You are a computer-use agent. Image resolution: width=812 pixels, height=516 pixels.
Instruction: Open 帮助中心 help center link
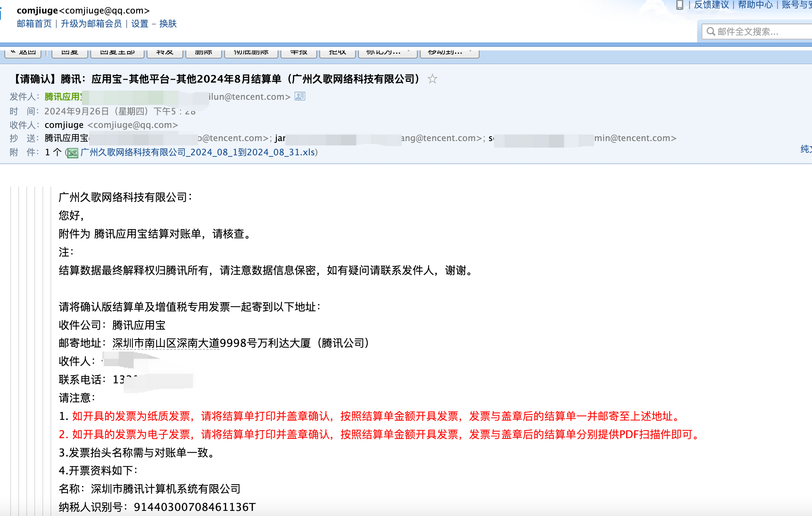coord(755,5)
